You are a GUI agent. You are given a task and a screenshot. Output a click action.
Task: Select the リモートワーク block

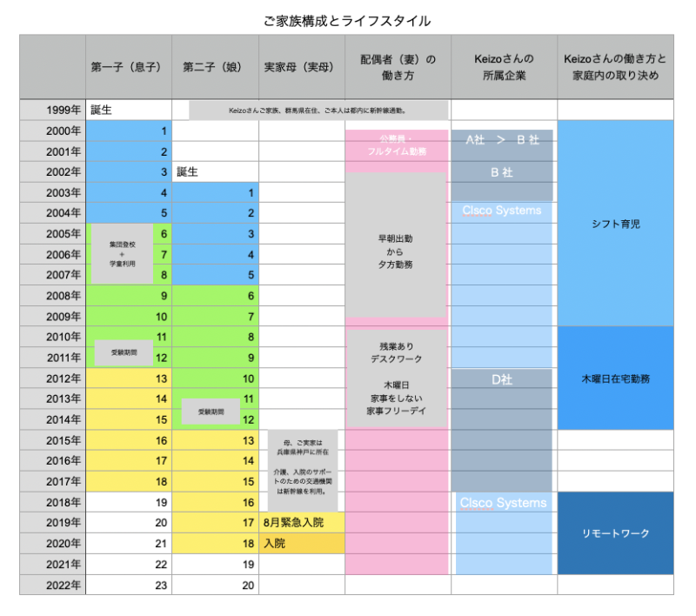click(615, 533)
